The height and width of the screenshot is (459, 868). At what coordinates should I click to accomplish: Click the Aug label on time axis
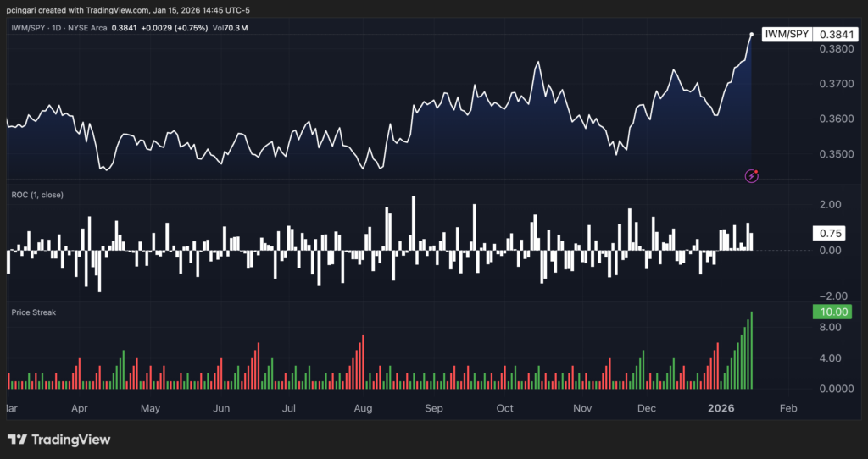click(x=363, y=408)
